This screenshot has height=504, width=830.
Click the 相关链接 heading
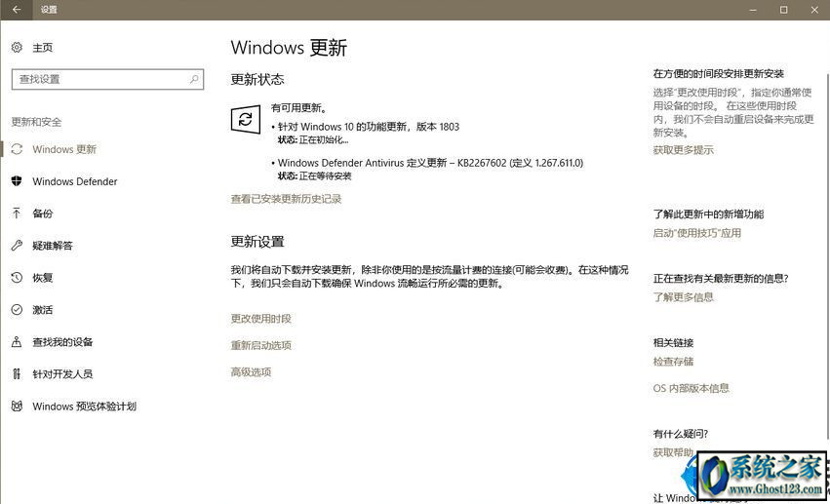click(673, 343)
